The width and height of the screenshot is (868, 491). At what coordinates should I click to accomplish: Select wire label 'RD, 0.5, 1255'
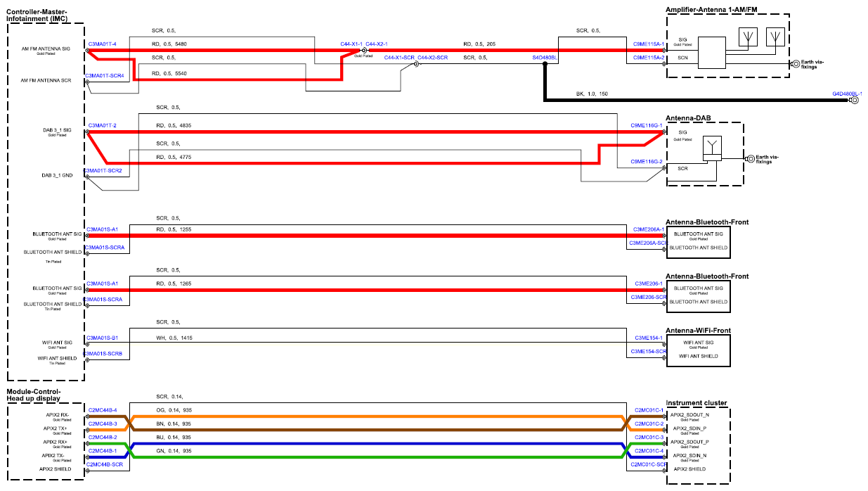[x=174, y=229]
